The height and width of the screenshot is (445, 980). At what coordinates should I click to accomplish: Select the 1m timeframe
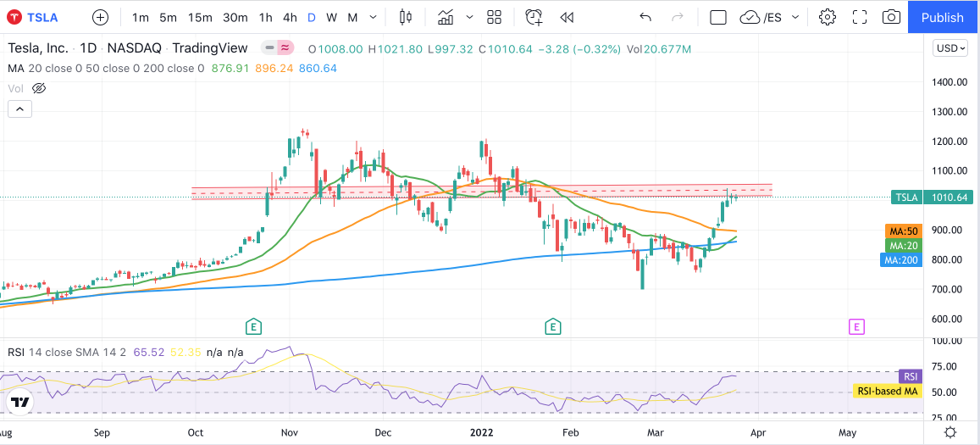point(141,18)
